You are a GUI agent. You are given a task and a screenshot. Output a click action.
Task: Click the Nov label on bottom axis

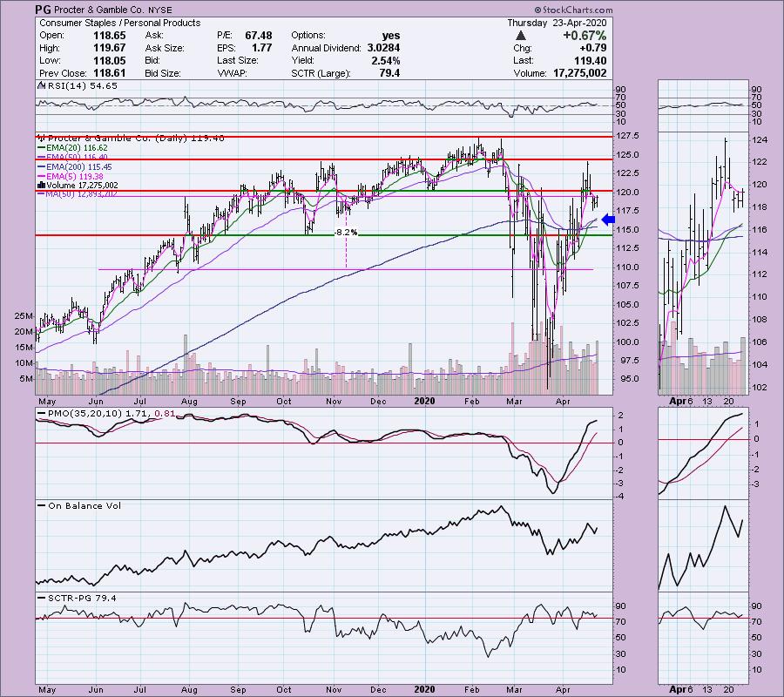334,689
